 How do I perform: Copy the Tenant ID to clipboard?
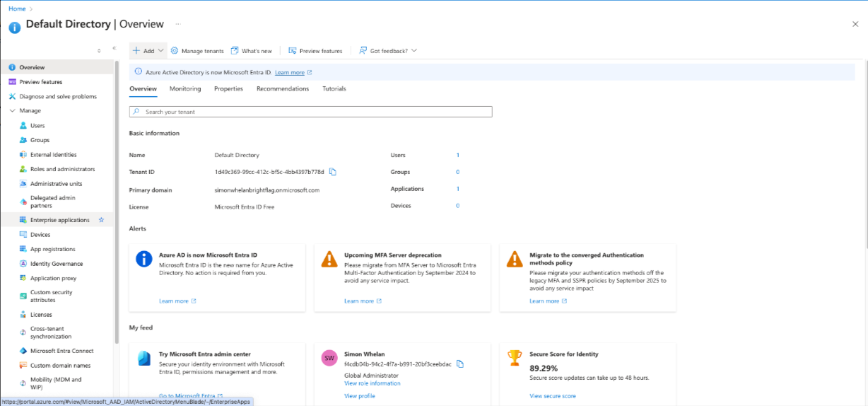pyautogui.click(x=333, y=172)
